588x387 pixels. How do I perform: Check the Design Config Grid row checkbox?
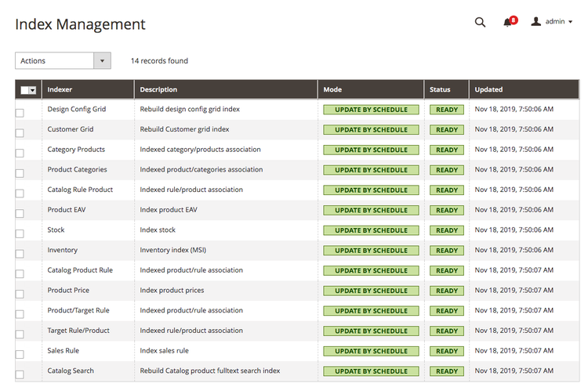20,113
